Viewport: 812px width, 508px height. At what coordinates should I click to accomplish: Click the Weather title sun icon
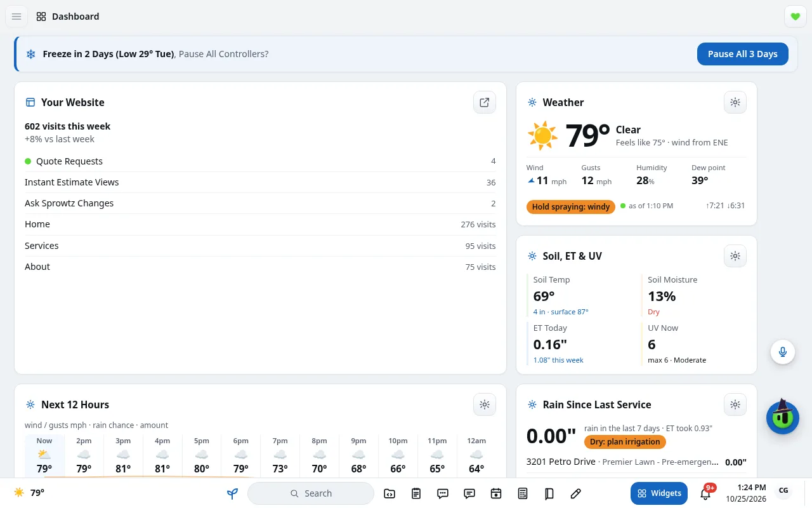click(x=532, y=102)
